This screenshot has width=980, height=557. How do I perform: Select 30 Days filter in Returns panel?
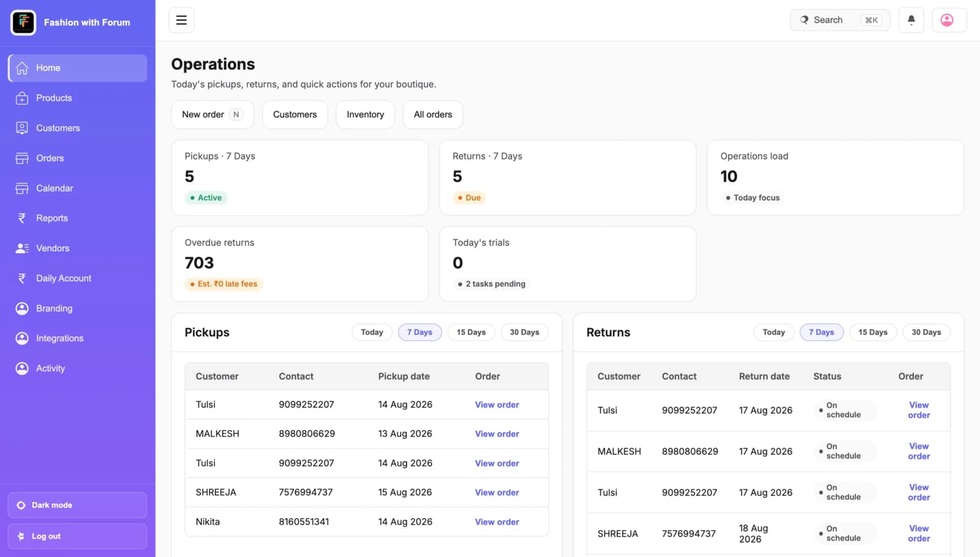[926, 332]
